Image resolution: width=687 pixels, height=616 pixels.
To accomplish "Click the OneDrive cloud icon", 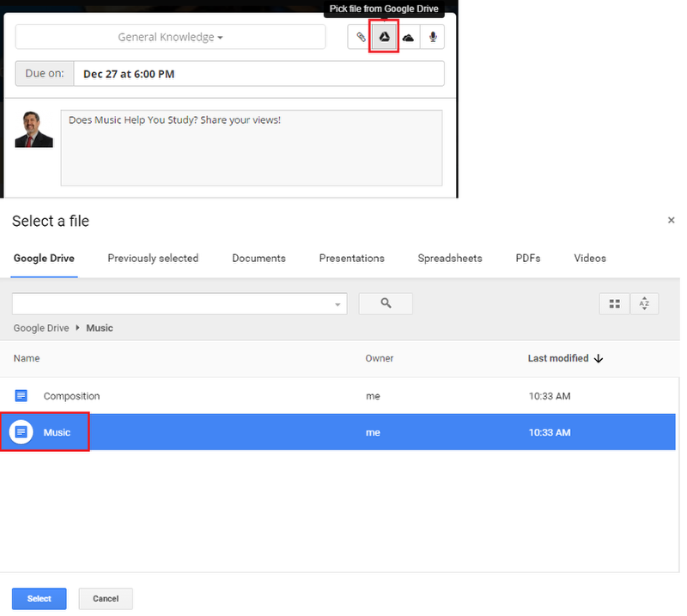I will [x=408, y=37].
